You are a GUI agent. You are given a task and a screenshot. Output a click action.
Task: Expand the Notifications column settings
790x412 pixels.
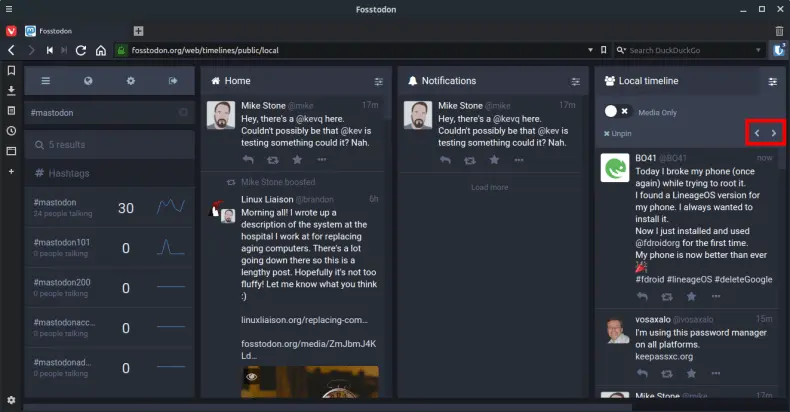click(575, 81)
